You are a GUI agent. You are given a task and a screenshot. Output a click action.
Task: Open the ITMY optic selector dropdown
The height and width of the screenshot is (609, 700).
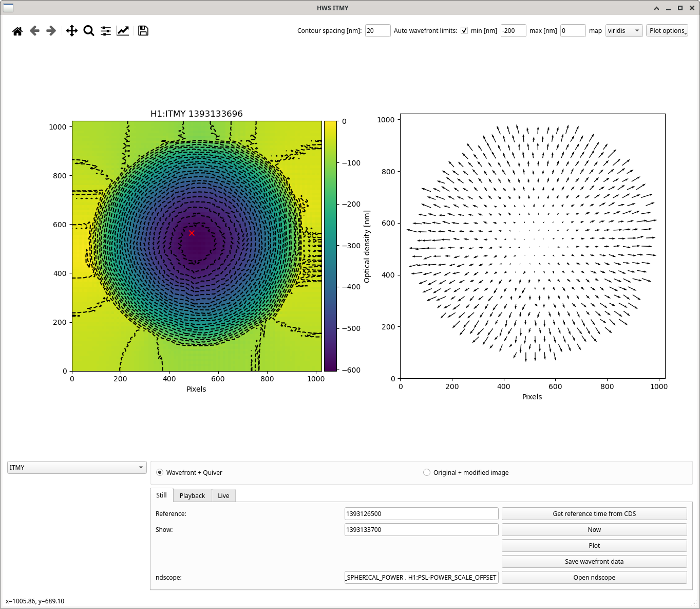[x=77, y=468]
